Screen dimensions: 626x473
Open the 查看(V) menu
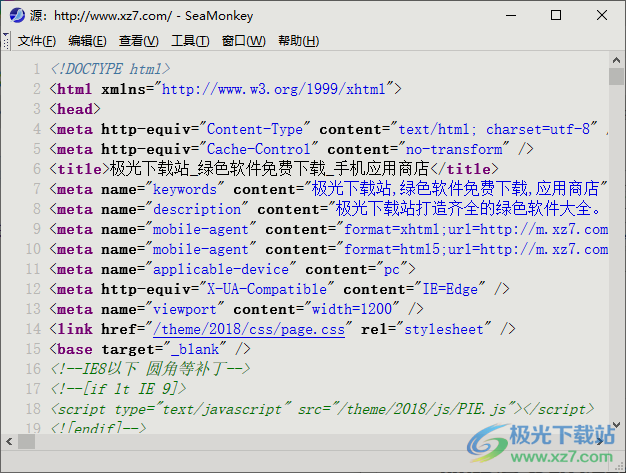[x=139, y=41]
